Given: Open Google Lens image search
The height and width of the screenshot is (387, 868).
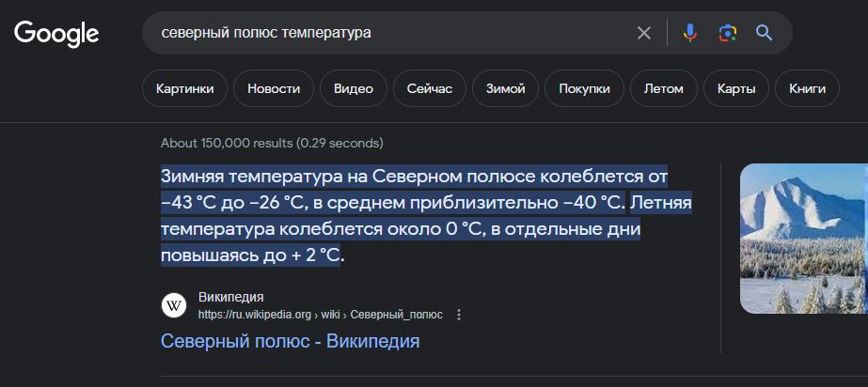Looking at the screenshot, I should click(x=727, y=34).
